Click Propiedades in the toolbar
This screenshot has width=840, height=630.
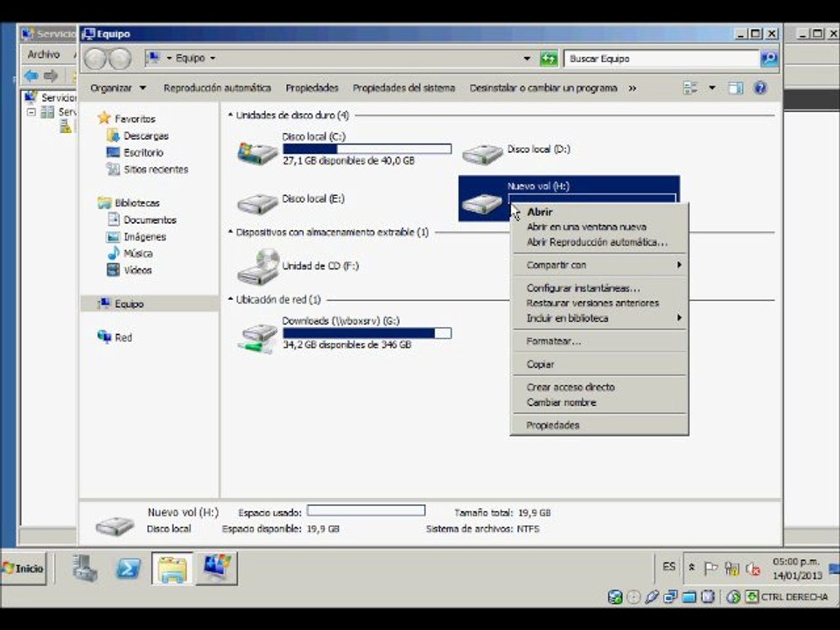(311, 87)
